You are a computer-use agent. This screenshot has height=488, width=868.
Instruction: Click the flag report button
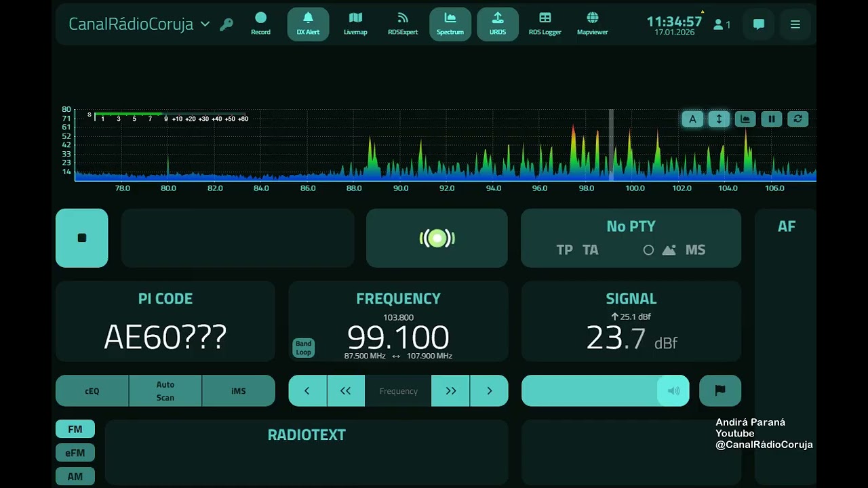click(720, 391)
